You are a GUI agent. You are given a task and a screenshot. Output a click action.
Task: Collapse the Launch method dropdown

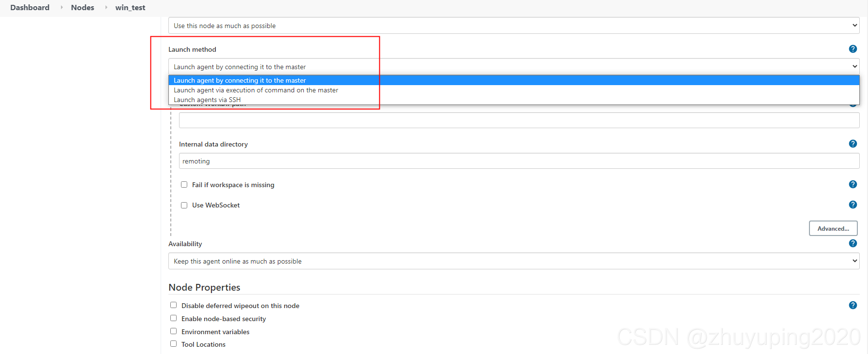(x=514, y=67)
